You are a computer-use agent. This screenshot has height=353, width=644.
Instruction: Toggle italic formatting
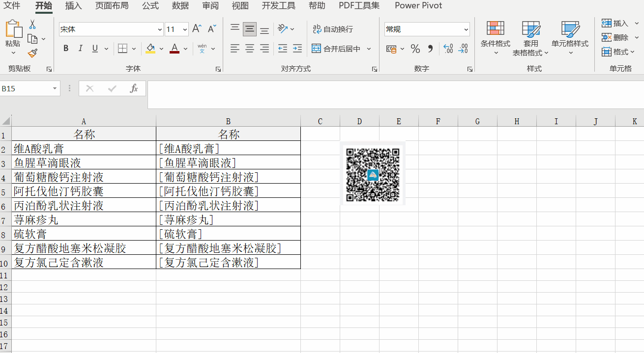tap(81, 48)
